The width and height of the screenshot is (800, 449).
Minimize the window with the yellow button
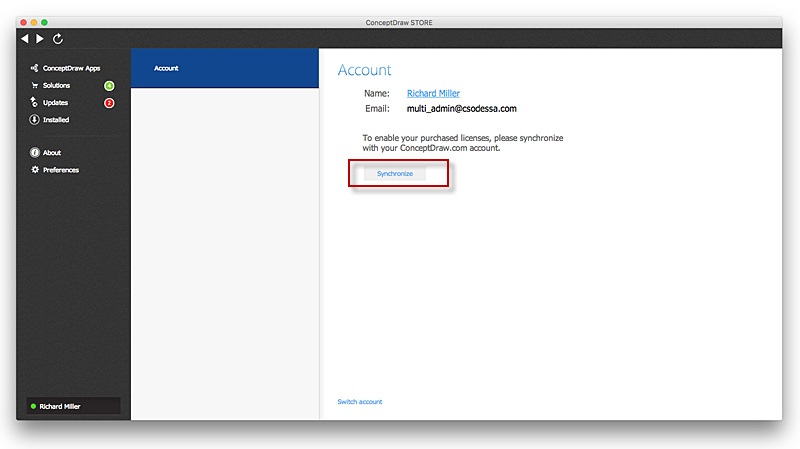pos(34,22)
